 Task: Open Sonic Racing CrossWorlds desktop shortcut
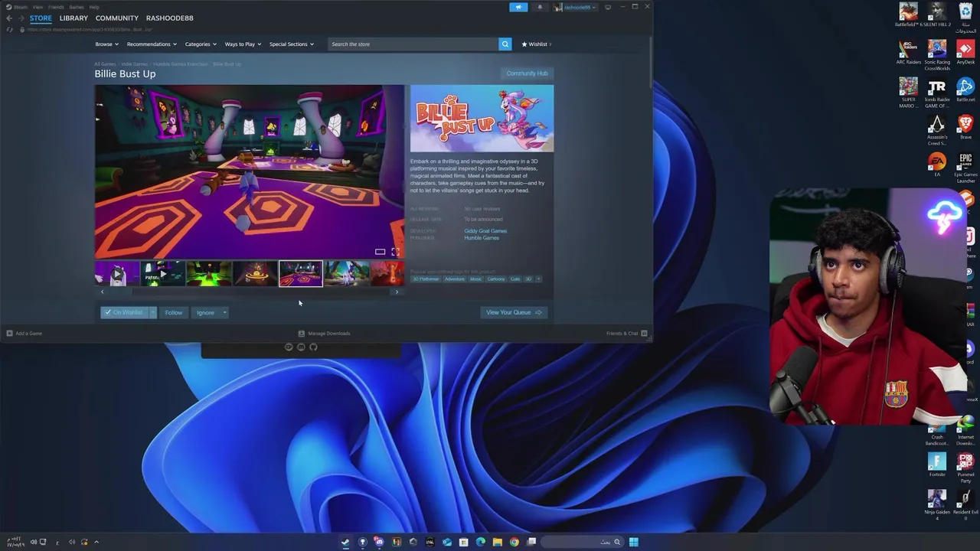coord(937,56)
